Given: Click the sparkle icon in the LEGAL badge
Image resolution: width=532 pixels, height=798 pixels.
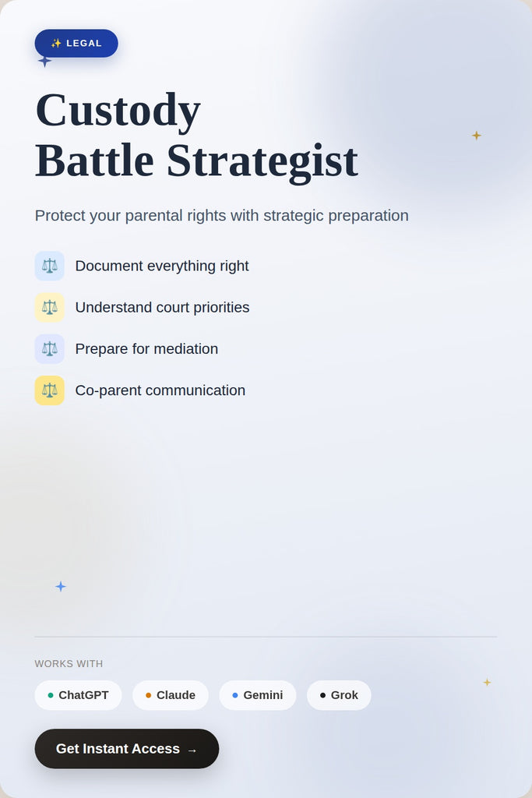Looking at the screenshot, I should [56, 44].
